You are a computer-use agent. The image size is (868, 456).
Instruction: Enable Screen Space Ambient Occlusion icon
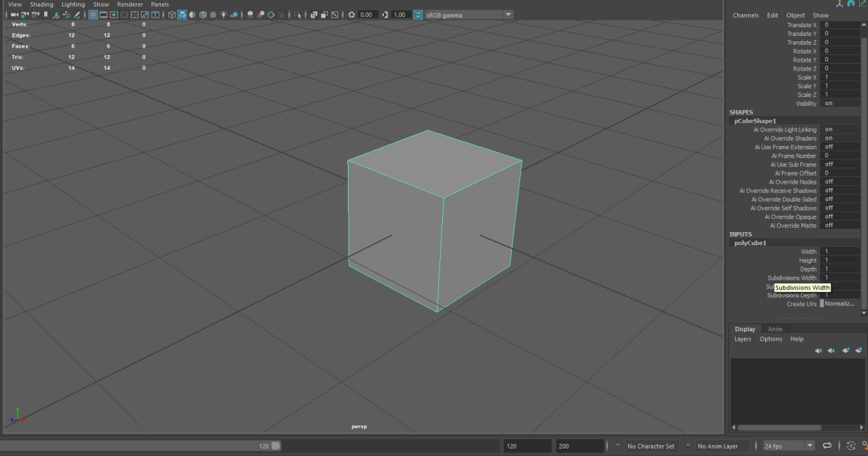(x=250, y=14)
